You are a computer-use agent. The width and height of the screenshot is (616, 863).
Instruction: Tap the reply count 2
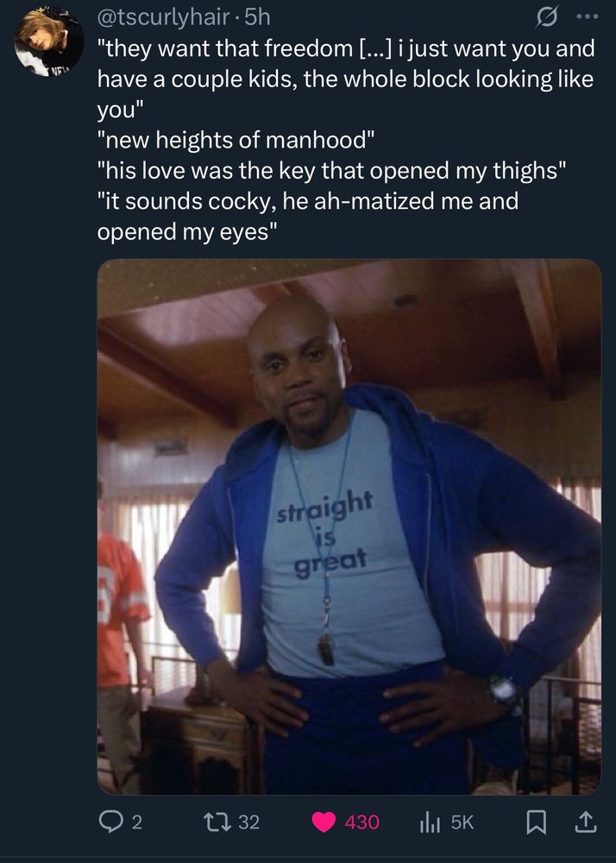click(137, 822)
